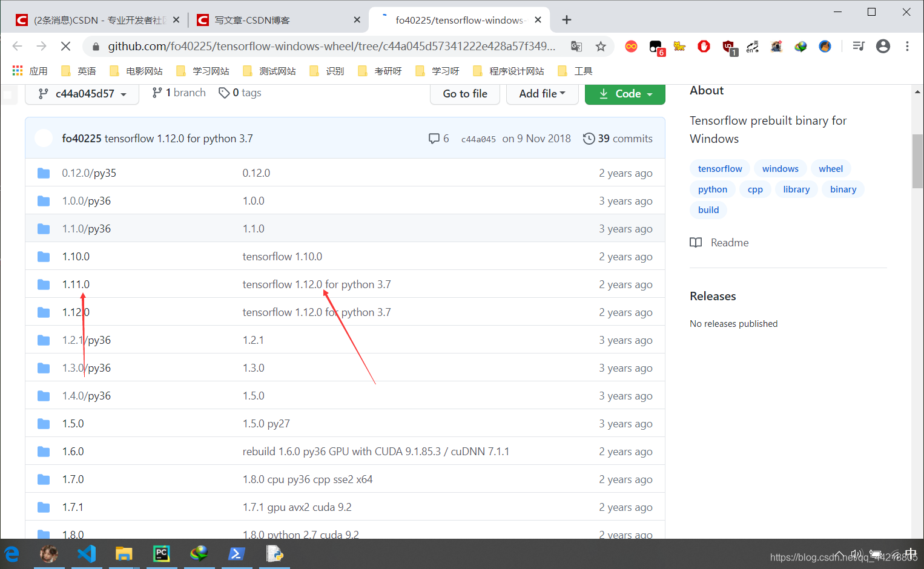
Task: Open the Apps shortcut in bookmarks bar
Action: [x=30, y=71]
